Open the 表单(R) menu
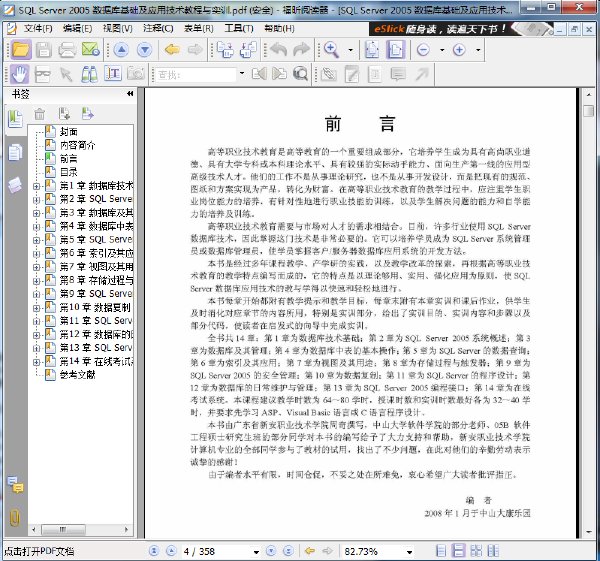 pyautogui.click(x=199, y=28)
